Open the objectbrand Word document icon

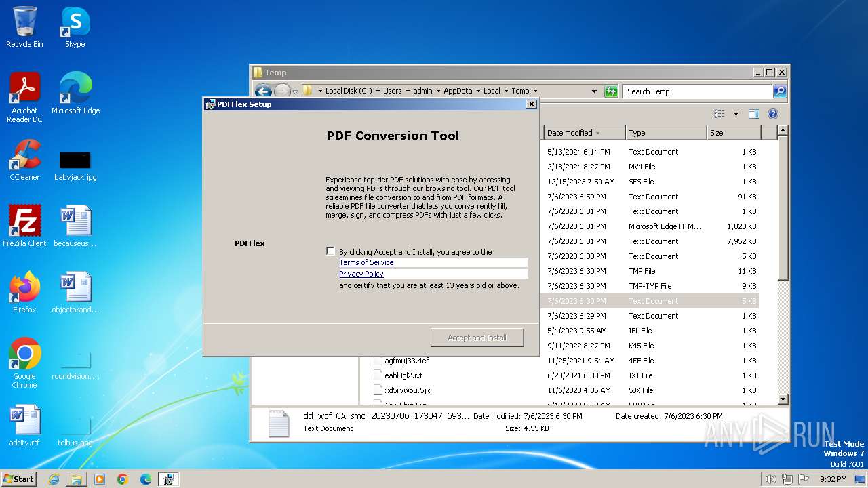click(x=75, y=292)
